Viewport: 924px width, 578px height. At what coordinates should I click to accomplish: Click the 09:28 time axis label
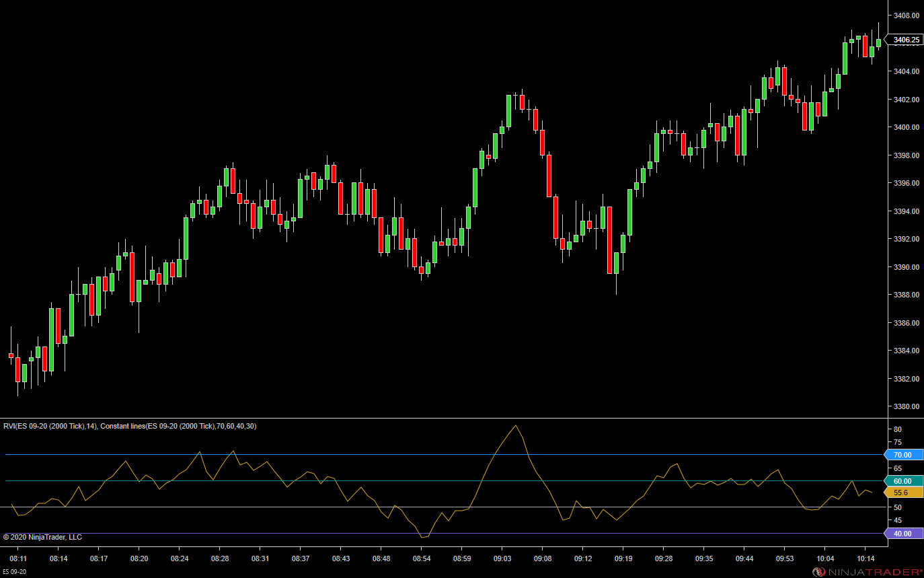664,559
